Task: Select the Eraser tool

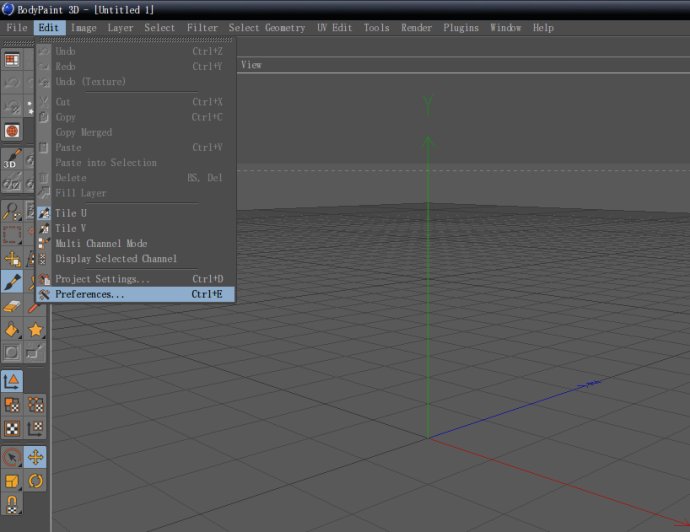Action: coord(12,306)
